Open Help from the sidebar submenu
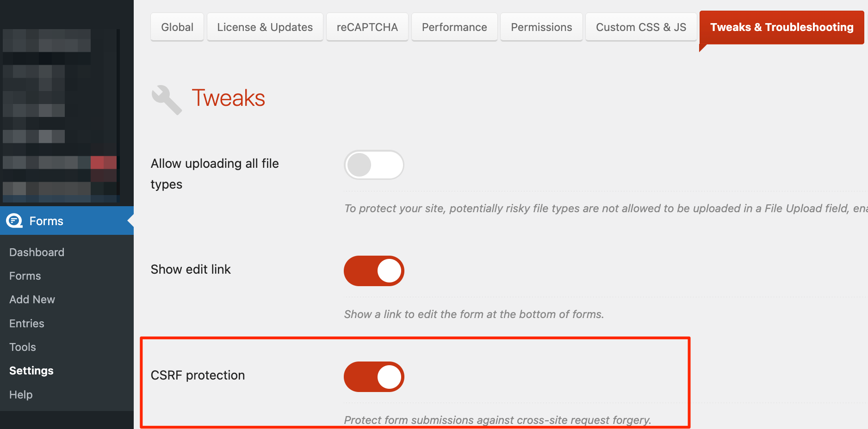Image resolution: width=868 pixels, height=429 pixels. (x=21, y=395)
